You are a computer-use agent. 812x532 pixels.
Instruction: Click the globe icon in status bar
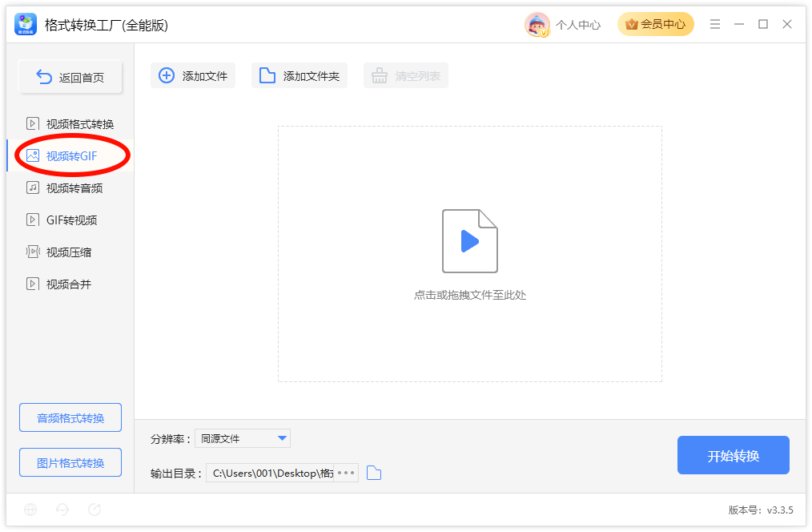click(30, 510)
